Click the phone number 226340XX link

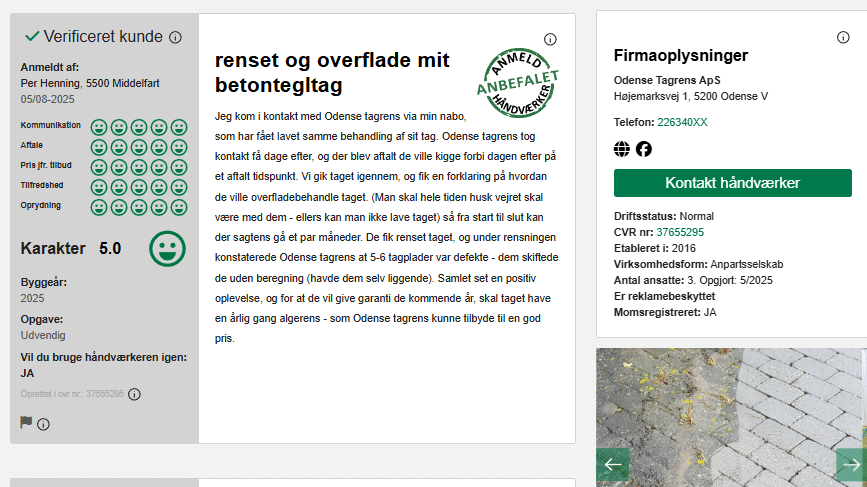tap(682, 122)
